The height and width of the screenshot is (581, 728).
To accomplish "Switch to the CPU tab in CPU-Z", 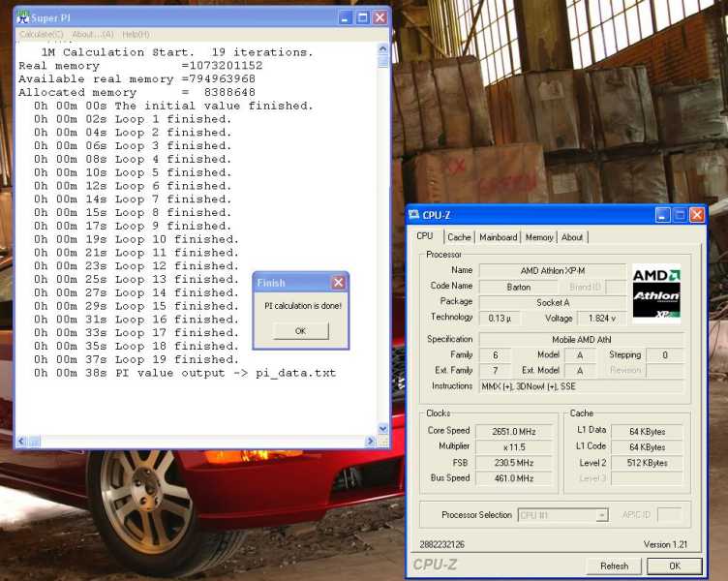I will 425,236.
